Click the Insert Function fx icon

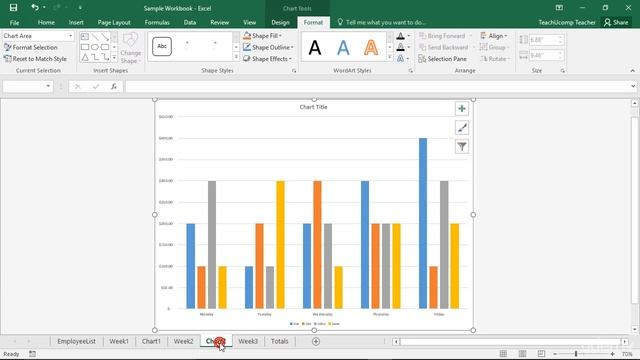(114, 86)
